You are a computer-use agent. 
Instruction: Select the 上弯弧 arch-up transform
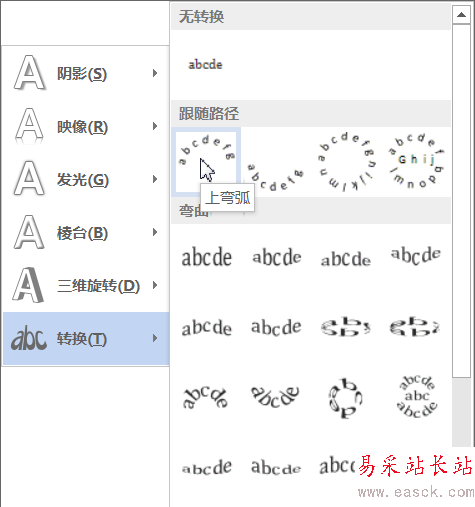pos(206,161)
